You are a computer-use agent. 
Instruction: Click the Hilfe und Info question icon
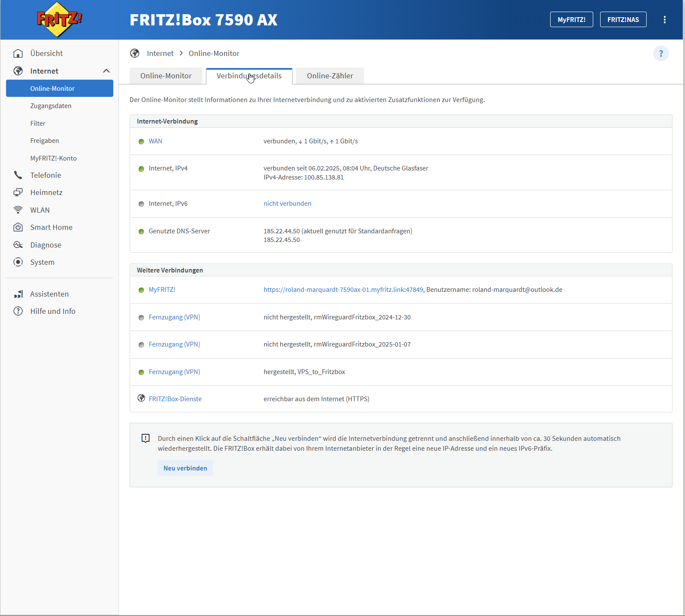pyautogui.click(x=18, y=311)
